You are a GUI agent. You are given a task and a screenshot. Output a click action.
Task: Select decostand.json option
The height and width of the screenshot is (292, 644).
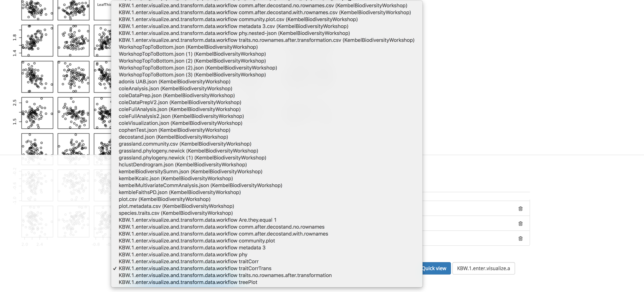click(x=266, y=137)
